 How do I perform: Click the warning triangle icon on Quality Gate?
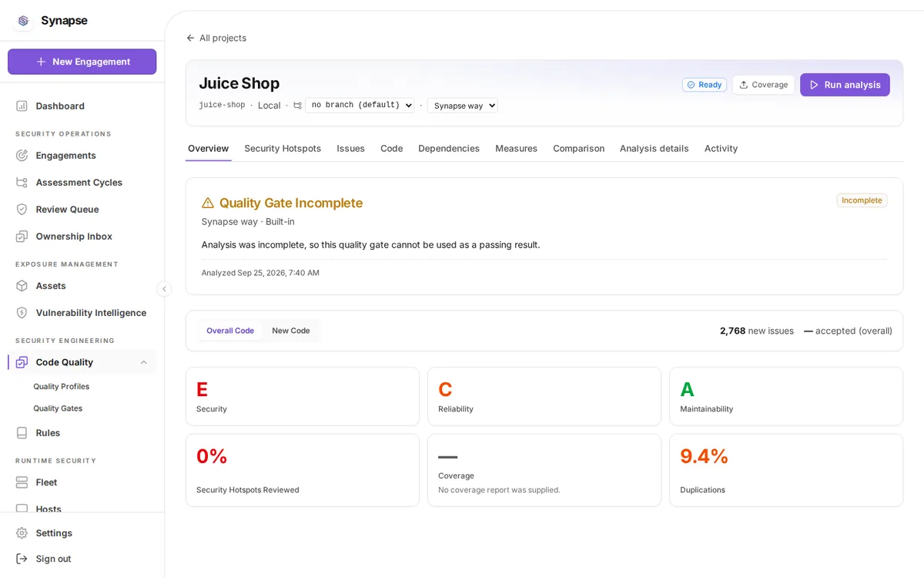pos(208,203)
